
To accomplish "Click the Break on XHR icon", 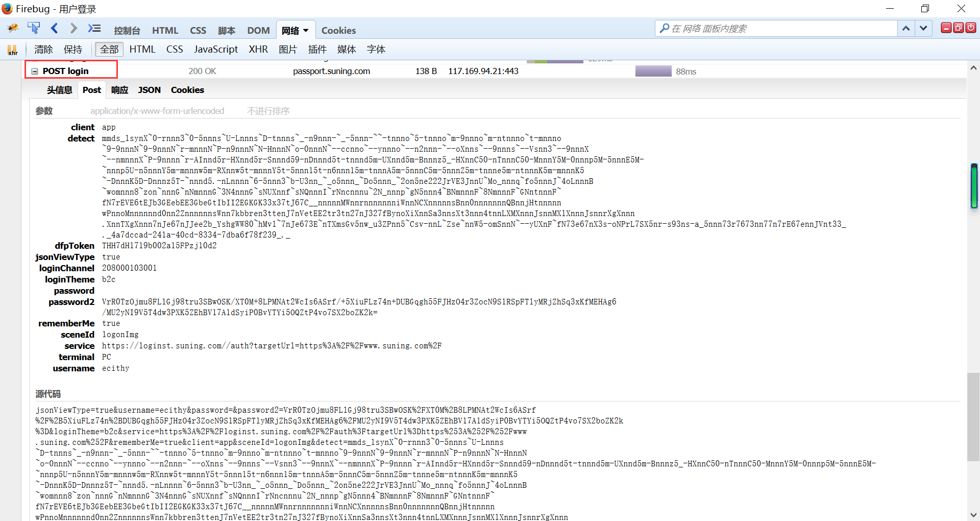I will 12,50.
